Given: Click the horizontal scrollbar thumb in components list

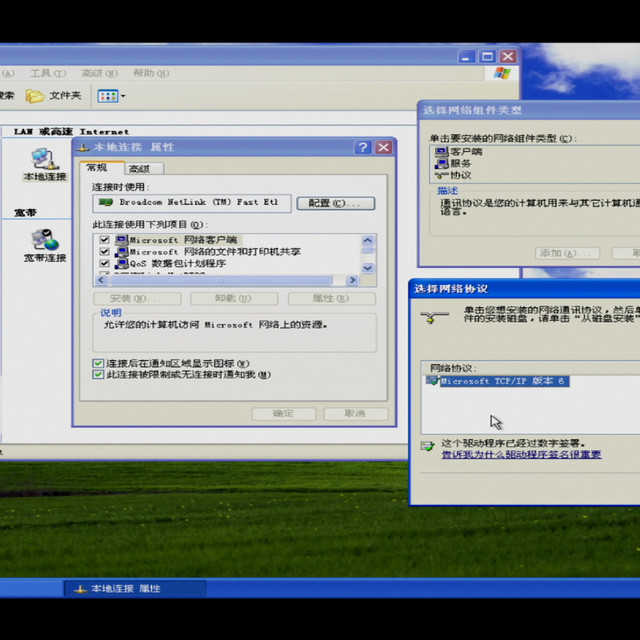Looking at the screenshot, I should point(220,280).
